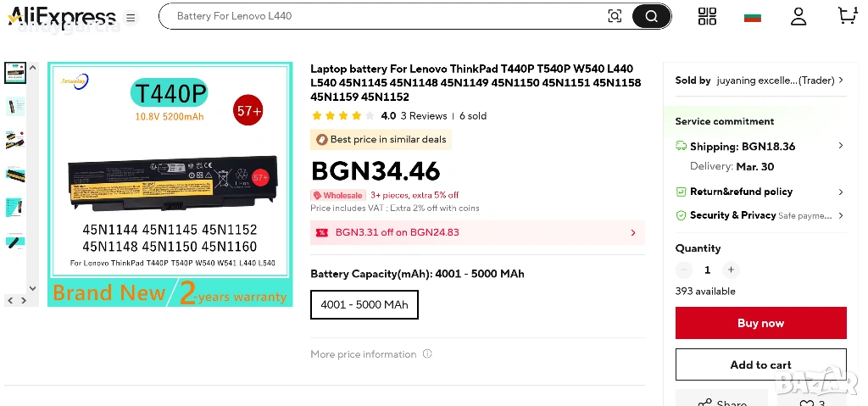Open the 3 Reviews link
The image size is (868, 406).
point(424,116)
